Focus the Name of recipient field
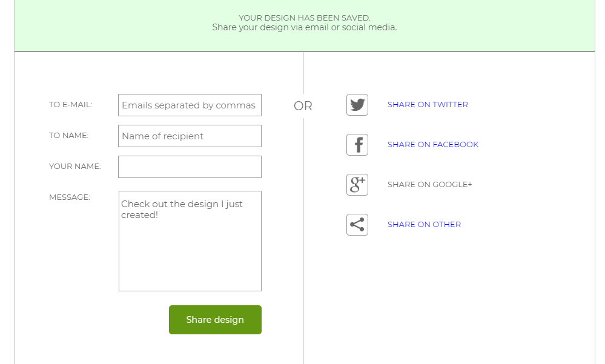 tap(190, 136)
